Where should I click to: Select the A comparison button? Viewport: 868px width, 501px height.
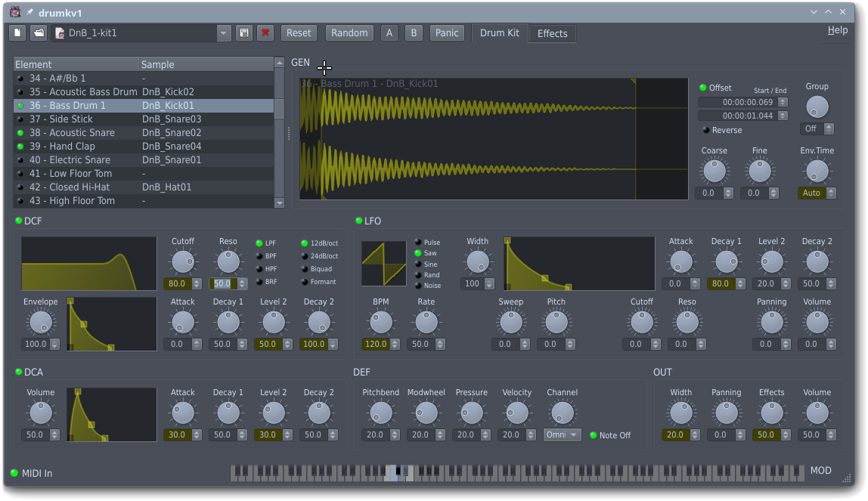coord(389,32)
